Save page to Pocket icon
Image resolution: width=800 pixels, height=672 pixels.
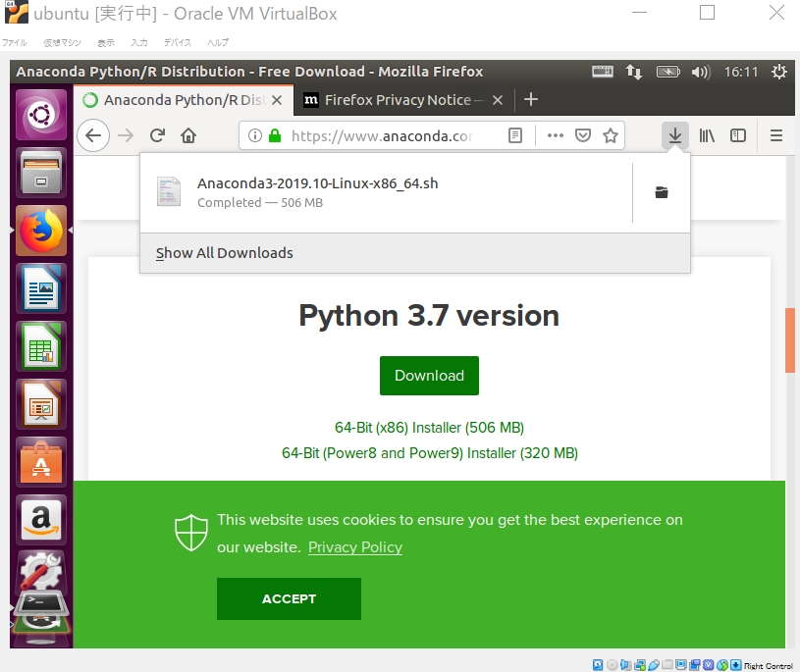click(583, 135)
